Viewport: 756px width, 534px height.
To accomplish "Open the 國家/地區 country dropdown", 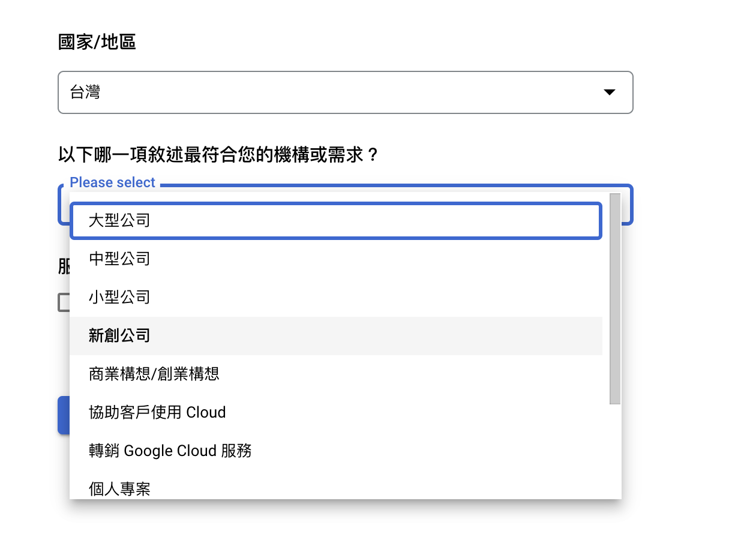I will point(345,92).
